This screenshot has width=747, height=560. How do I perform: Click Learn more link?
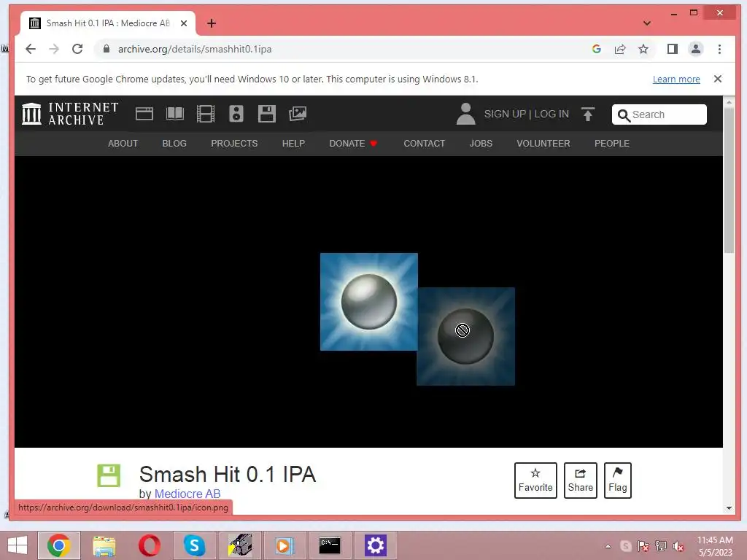click(x=676, y=79)
